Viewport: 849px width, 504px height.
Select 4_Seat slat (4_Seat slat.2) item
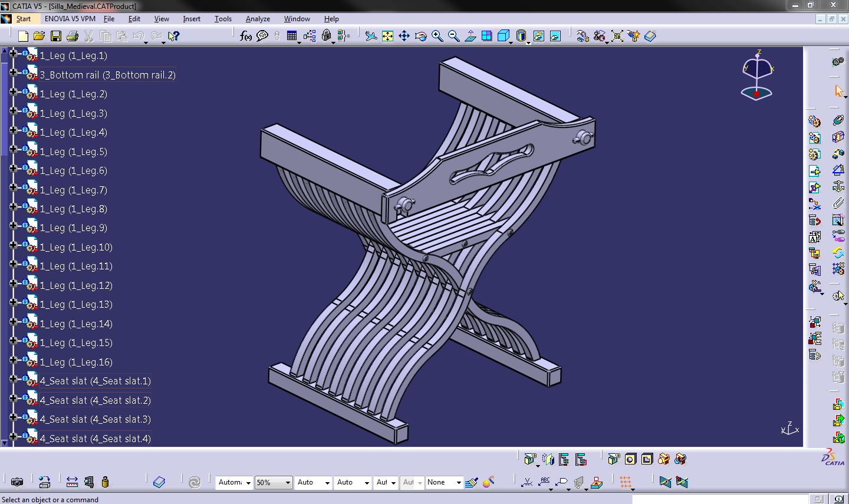point(96,400)
